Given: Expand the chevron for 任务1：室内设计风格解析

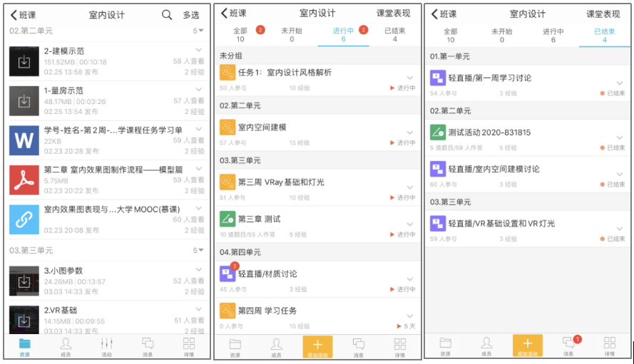Looking at the screenshot, I should [x=410, y=77].
